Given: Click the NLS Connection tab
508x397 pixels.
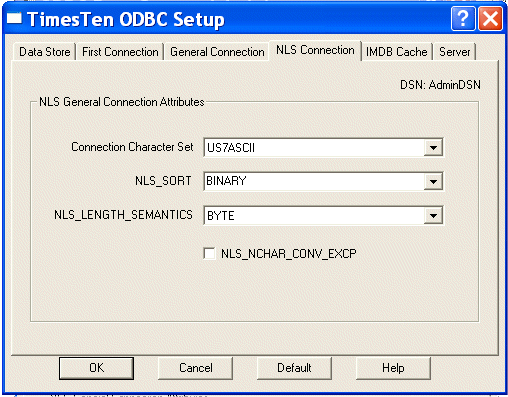Looking at the screenshot, I should [x=315, y=50].
